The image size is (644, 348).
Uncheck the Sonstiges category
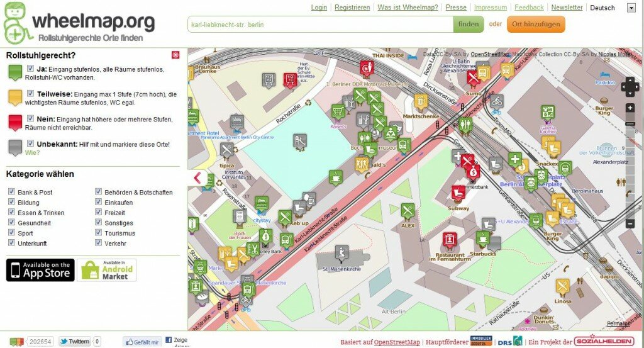coord(98,222)
